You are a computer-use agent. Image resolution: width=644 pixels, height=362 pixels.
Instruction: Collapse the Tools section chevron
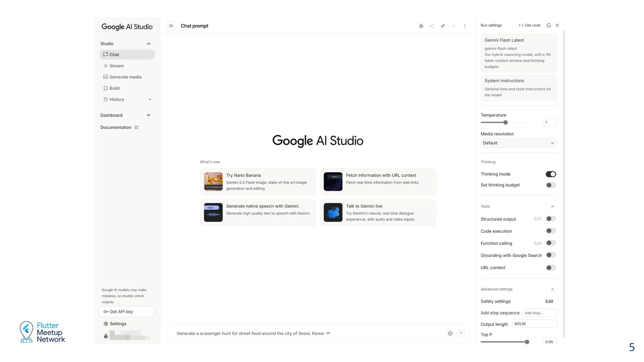[x=552, y=206]
